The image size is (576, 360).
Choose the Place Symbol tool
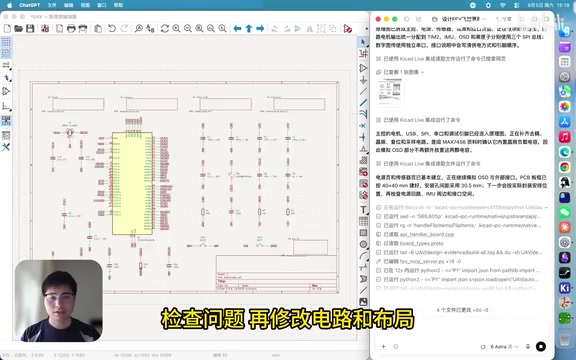click(363, 68)
